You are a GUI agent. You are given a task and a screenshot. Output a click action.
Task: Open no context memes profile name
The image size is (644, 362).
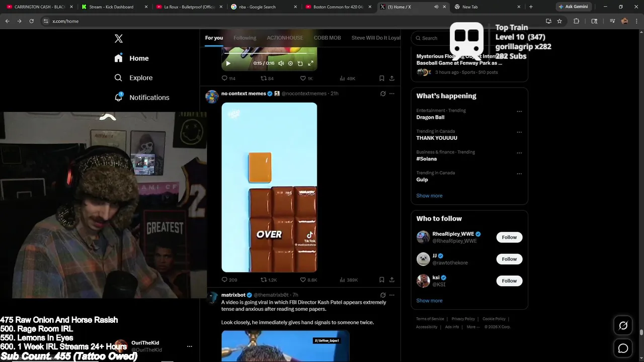coord(244,94)
